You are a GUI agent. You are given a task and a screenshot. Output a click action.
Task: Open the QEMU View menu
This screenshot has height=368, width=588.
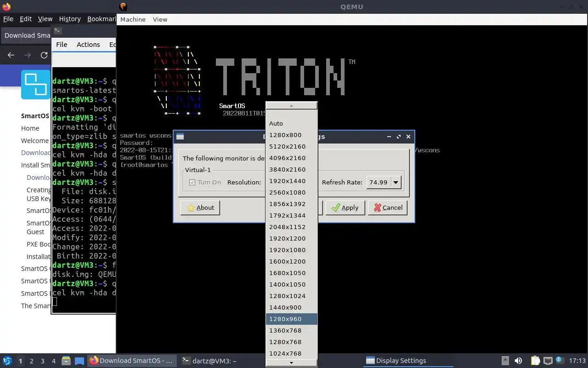(x=160, y=19)
